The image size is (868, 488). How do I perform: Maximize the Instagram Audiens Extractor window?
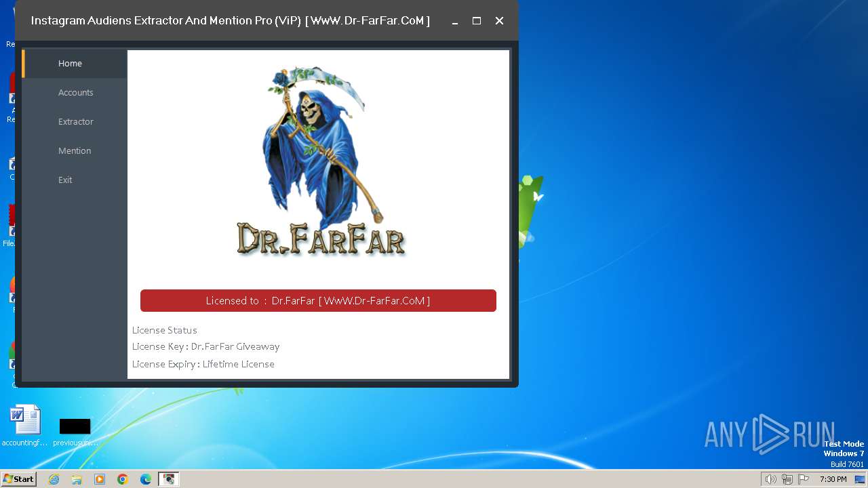click(477, 21)
